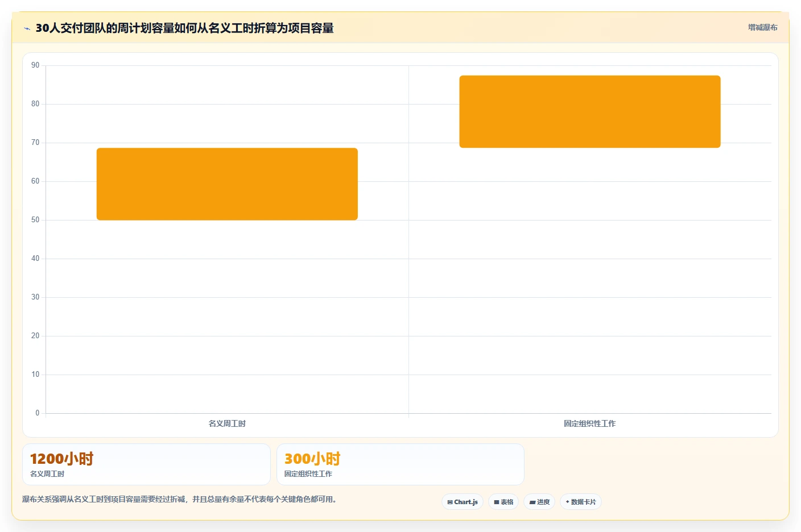Screen dimensions: 801x532
Task: Click the 数据卡片 tag chip
Action: 581,502
